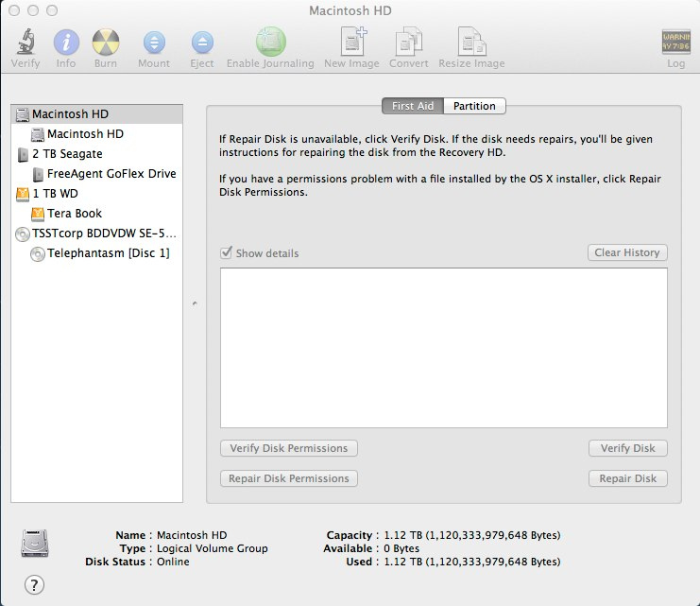
Task: Click the Name value 'Macintosh HD'
Action: tap(192, 535)
